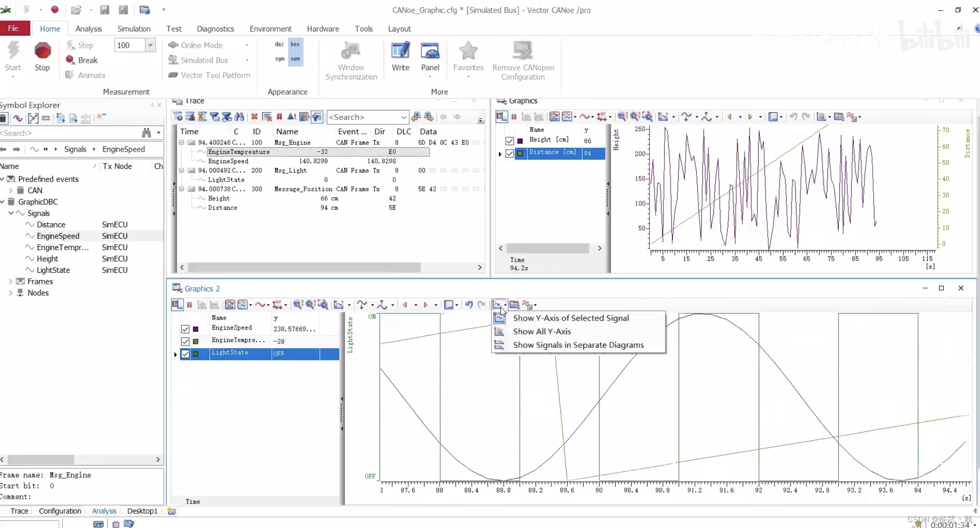This screenshot has width=980, height=528.
Task: Click the Break icon in Measurement group
Action: (x=70, y=60)
